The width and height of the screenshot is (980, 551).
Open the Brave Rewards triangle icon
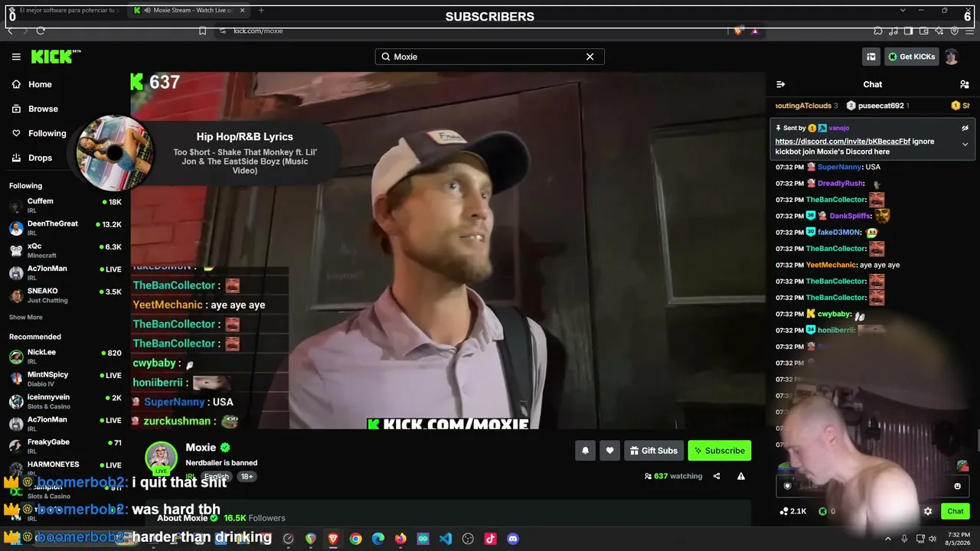(755, 31)
